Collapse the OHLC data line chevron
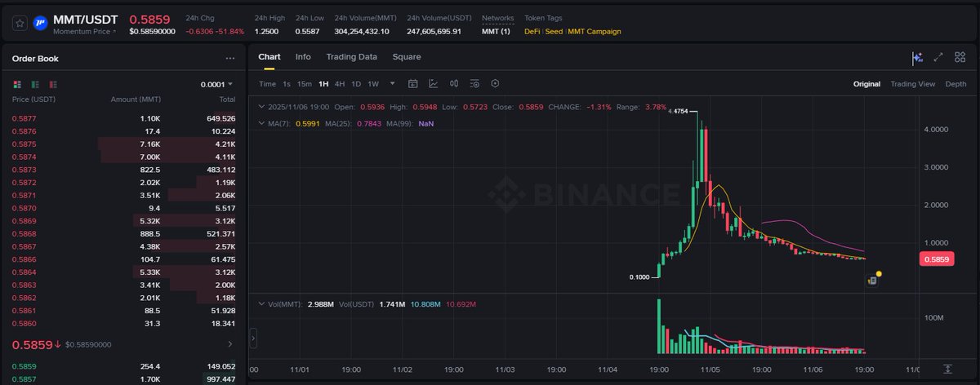Image resolution: width=980 pixels, height=385 pixels. [x=261, y=107]
